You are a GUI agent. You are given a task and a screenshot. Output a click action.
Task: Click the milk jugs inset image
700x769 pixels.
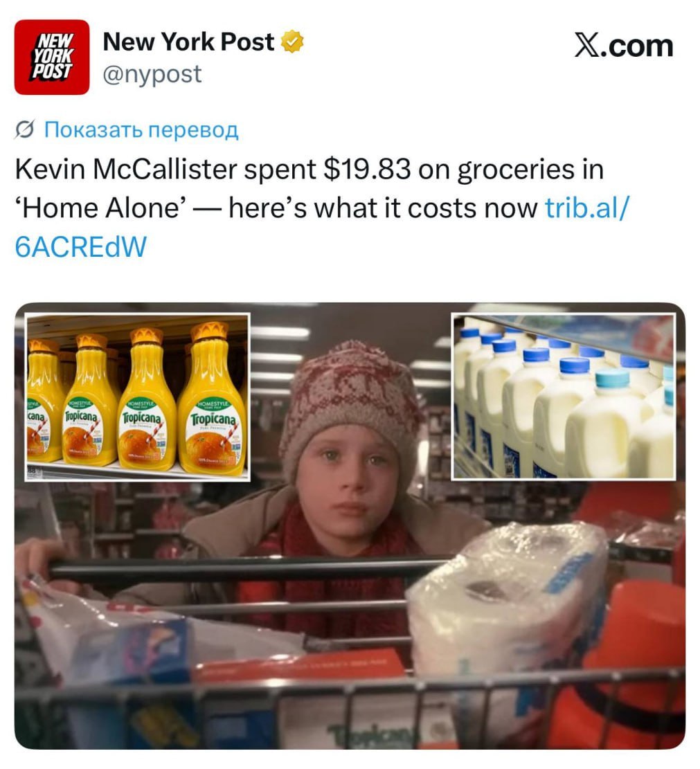tap(564, 397)
